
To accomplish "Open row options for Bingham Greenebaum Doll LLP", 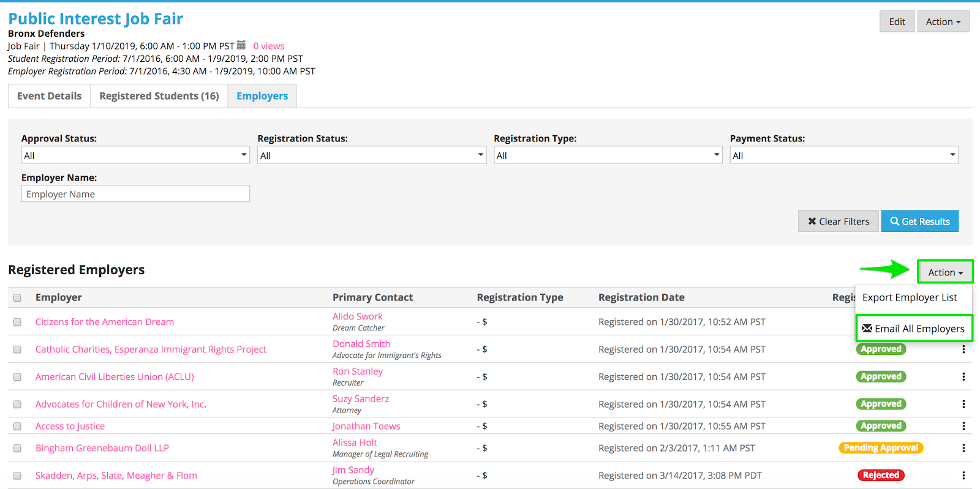I will 963,448.
